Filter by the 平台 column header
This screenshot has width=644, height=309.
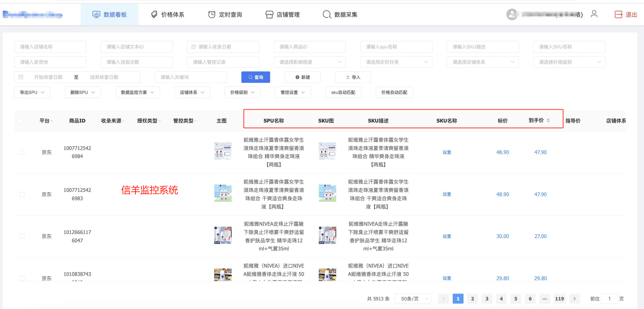pyautogui.click(x=46, y=121)
